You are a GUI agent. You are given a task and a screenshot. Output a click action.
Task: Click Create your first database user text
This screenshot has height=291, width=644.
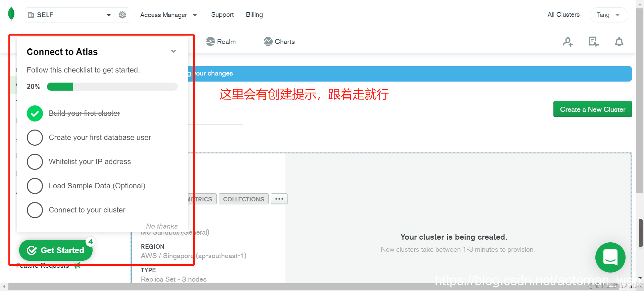[x=100, y=138]
